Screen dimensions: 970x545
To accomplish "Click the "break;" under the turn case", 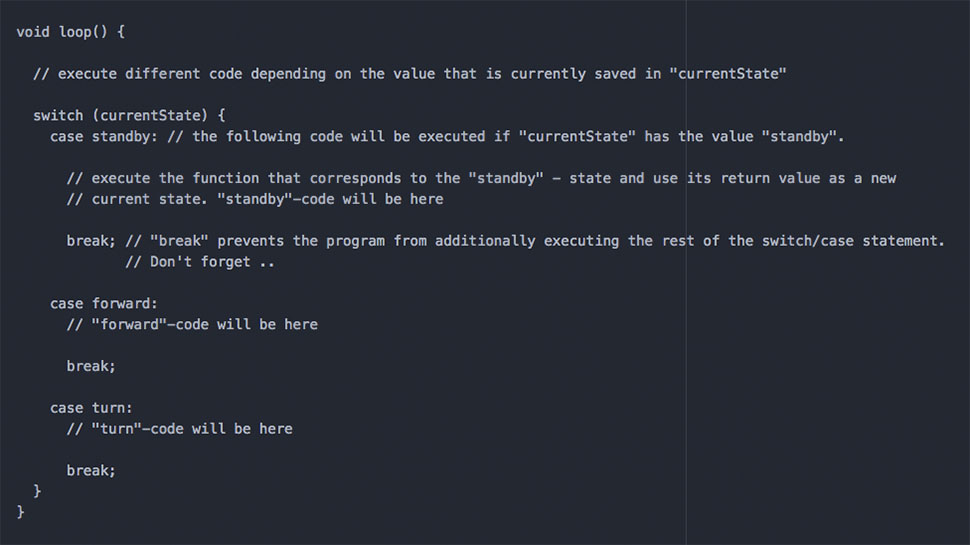I will point(91,470).
